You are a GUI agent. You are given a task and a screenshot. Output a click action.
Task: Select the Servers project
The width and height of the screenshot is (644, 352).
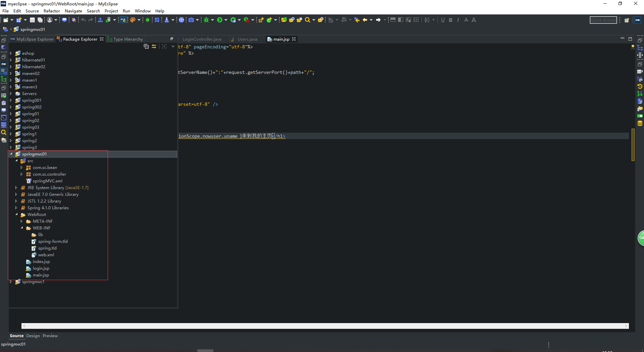(29, 93)
